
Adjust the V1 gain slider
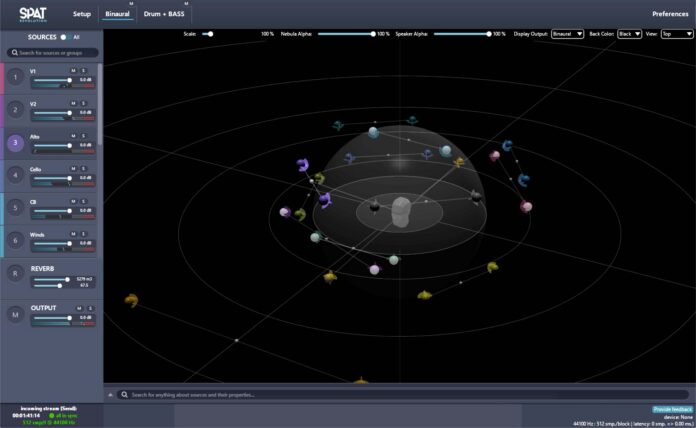tap(53, 80)
